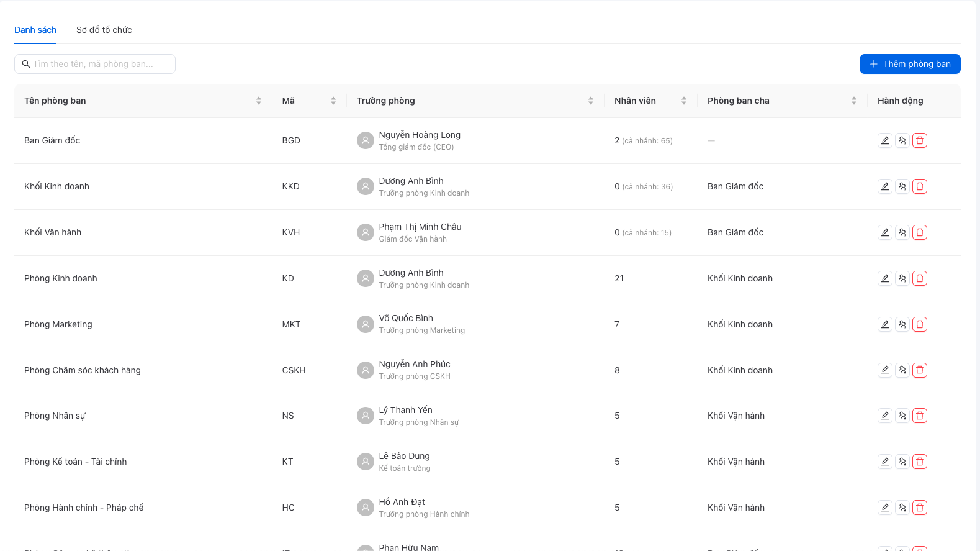Edit the Phòng Kinh doanh row
Screen dimensions: 980x551
[885, 278]
